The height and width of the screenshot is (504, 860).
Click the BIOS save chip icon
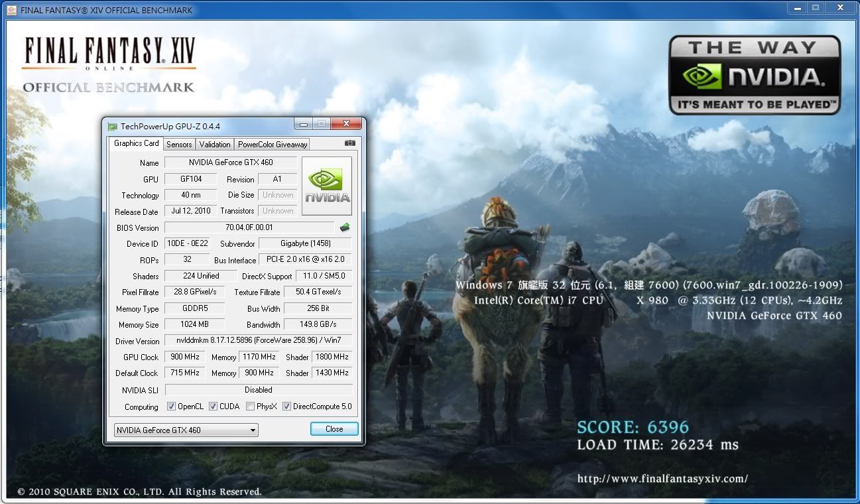pos(344,227)
